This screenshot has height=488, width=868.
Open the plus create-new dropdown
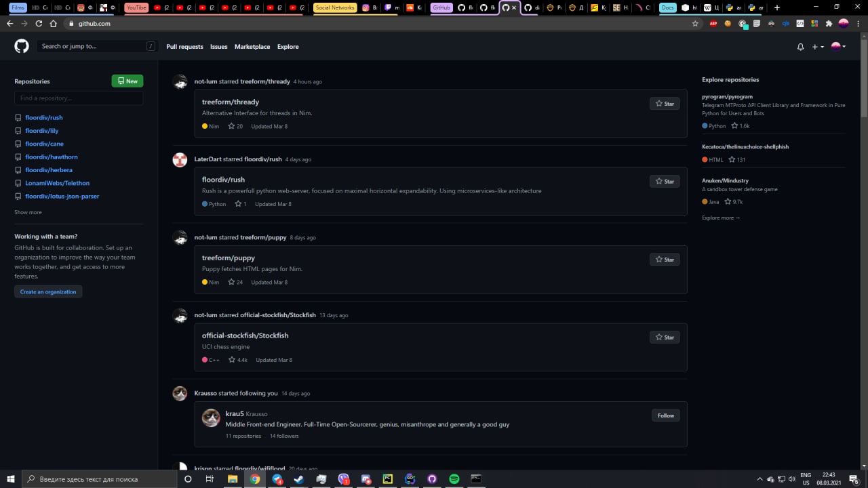pos(817,47)
